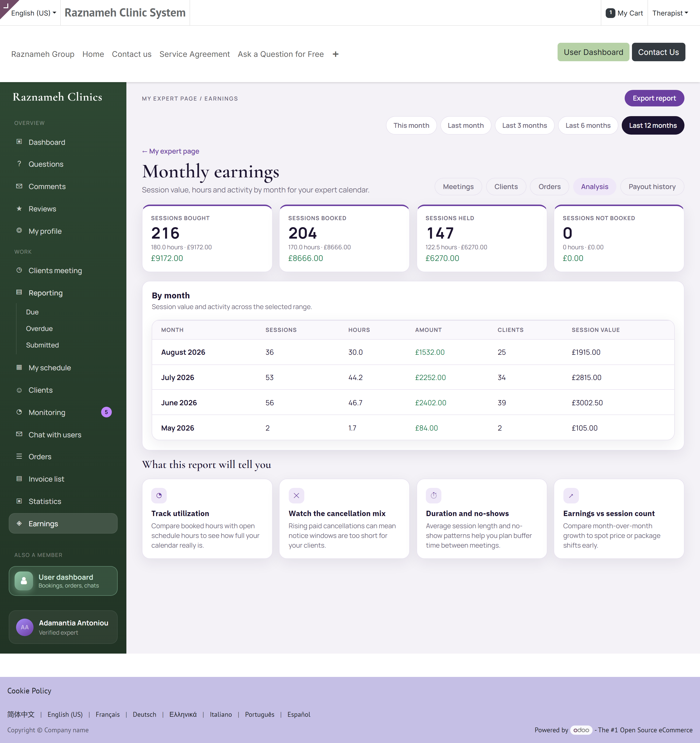Click the Reviews star icon

tap(19, 208)
